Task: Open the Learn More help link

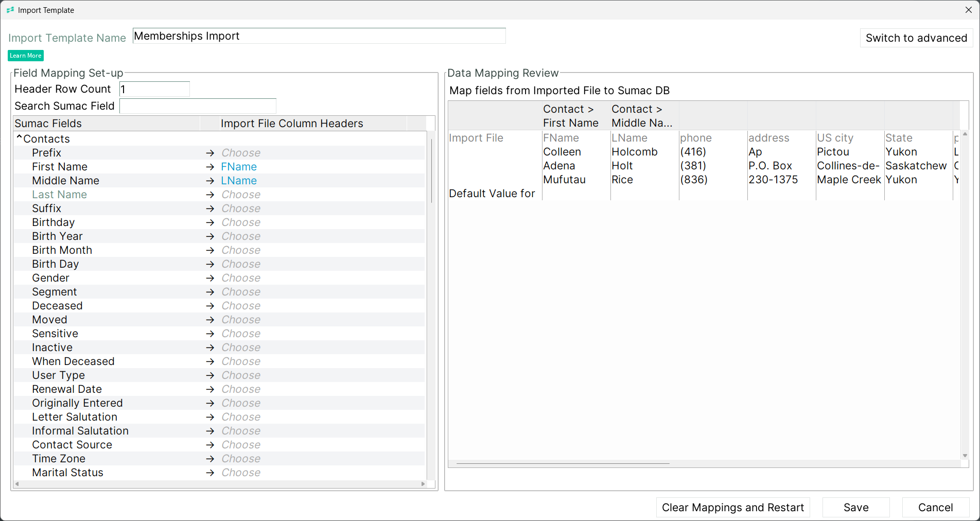Action: pyautogui.click(x=26, y=56)
